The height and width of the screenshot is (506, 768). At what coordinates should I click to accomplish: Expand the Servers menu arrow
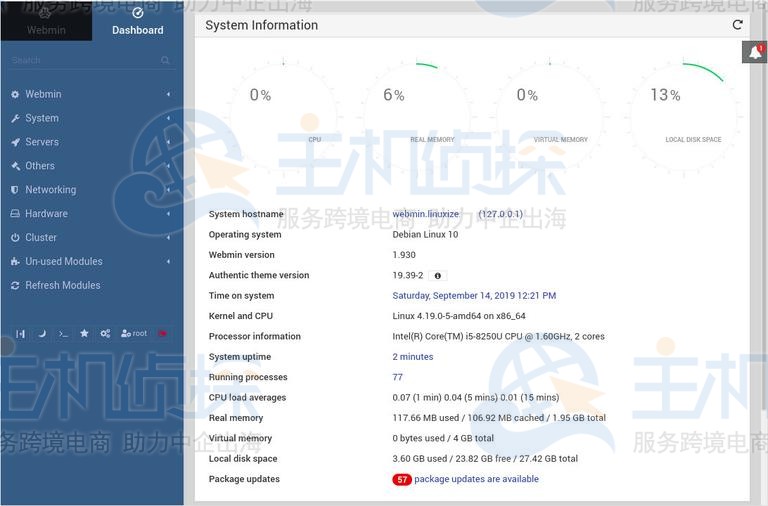click(x=168, y=142)
